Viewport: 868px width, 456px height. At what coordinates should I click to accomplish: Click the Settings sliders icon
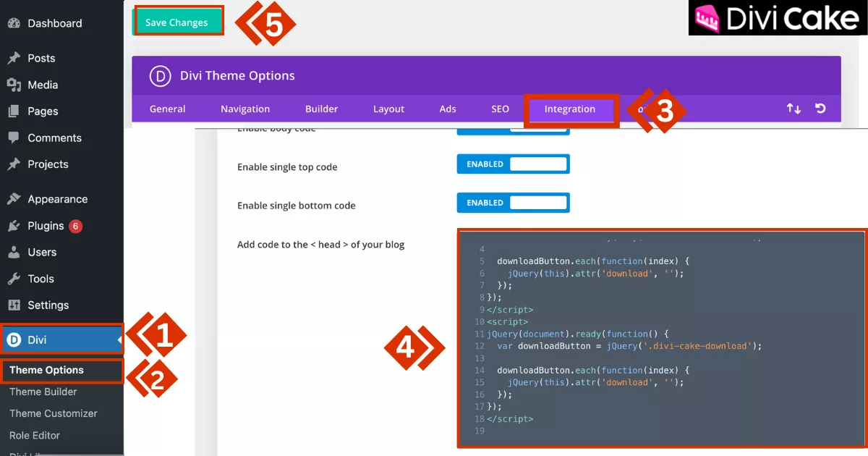click(x=13, y=305)
